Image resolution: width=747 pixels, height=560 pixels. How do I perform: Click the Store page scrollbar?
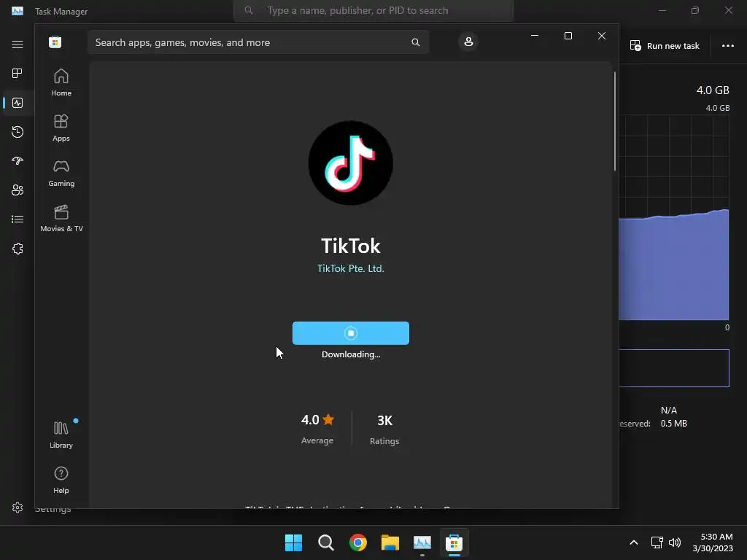click(x=614, y=122)
